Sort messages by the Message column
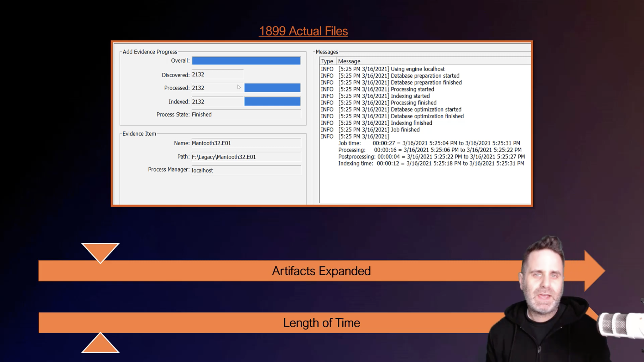Viewport: 644px width, 362px height. click(x=349, y=61)
